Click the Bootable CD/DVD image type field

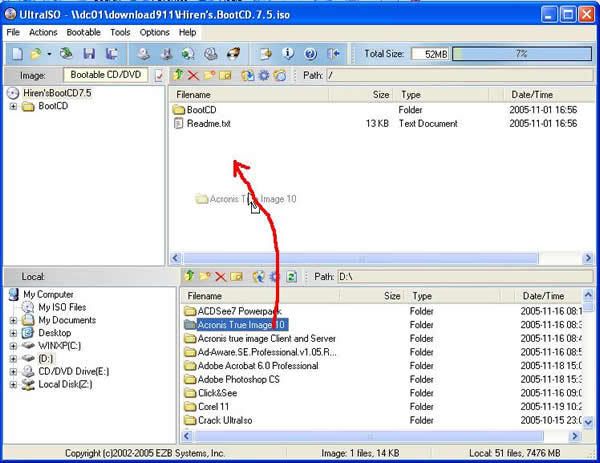tap(106, 75)
